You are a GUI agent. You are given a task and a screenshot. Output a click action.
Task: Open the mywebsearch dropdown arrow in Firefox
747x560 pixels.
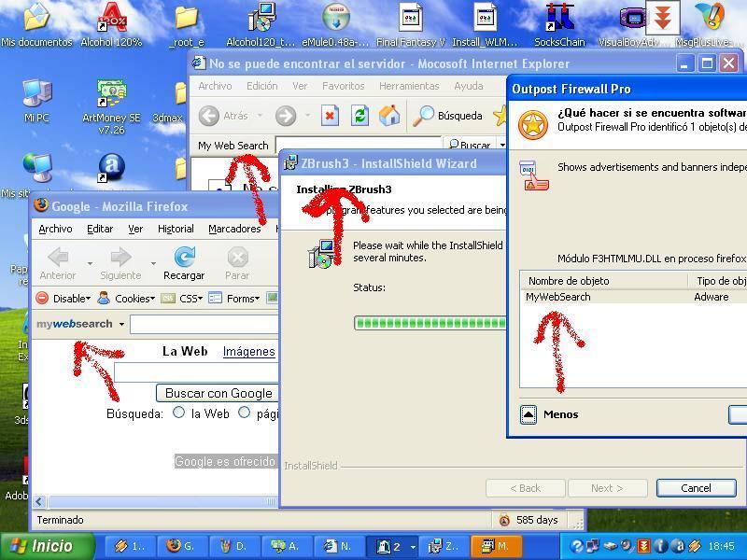[x=121, y=324]
